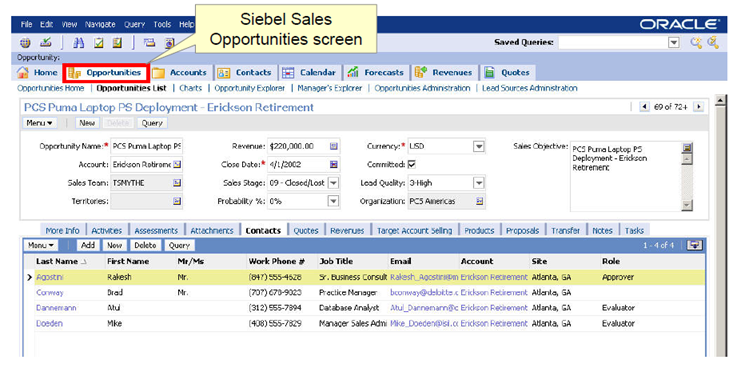Image resolution: width=748 pixels, height=377 pixels.
Task: Open the Account pick list icon
Action: tap(177, 165)
